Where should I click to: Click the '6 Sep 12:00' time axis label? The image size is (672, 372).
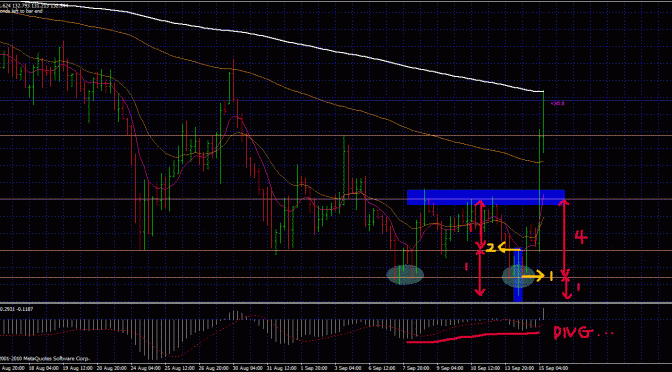pos(381,368)
